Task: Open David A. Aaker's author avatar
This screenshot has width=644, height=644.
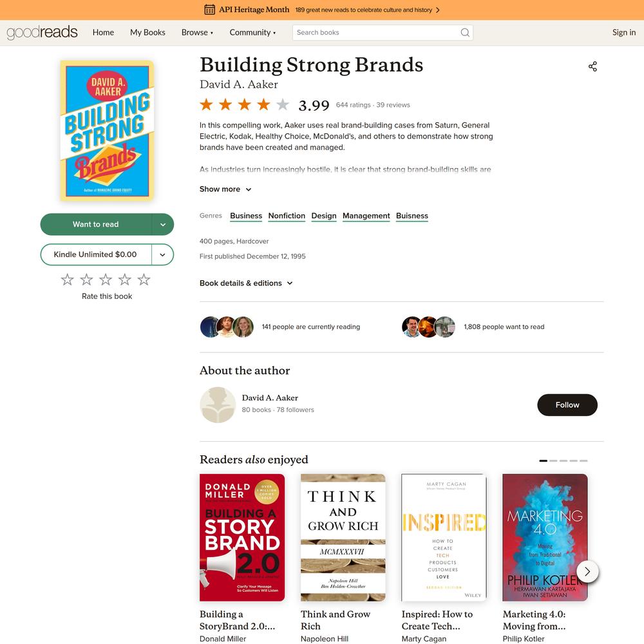Action: pyautogui.click(x=218, y=404)
